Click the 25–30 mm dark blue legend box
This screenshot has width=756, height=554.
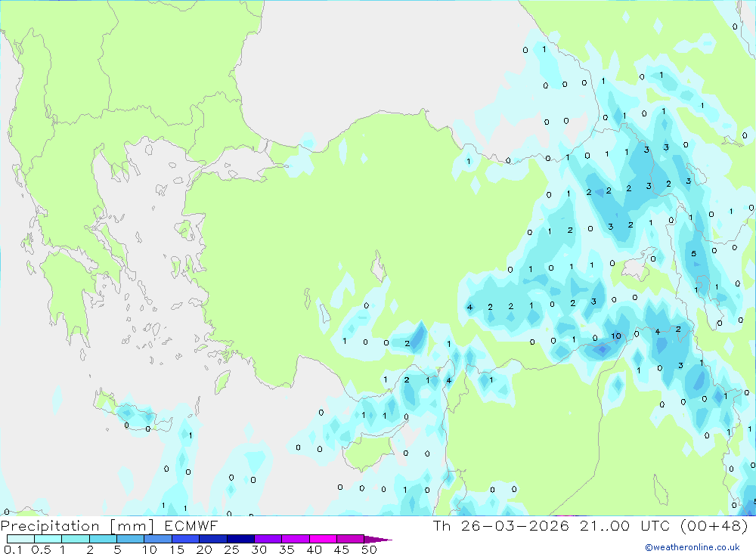(x=240, y=539)
